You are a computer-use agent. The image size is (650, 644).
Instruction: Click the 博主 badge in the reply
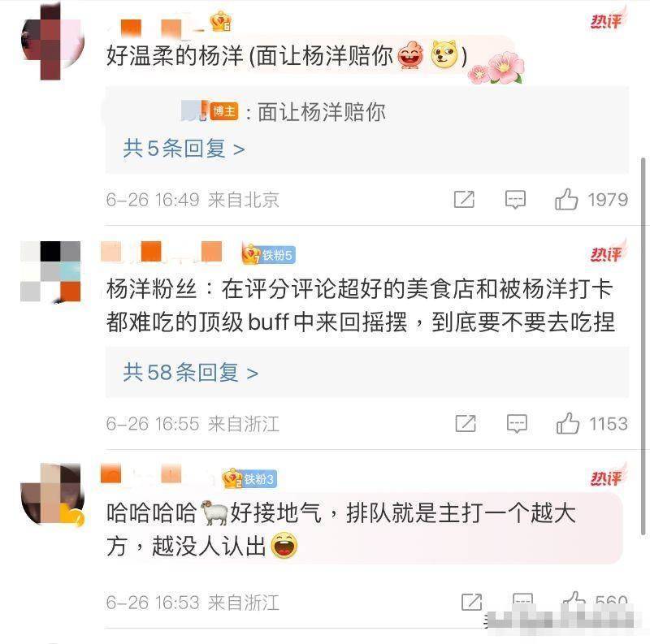coord(224,111)
